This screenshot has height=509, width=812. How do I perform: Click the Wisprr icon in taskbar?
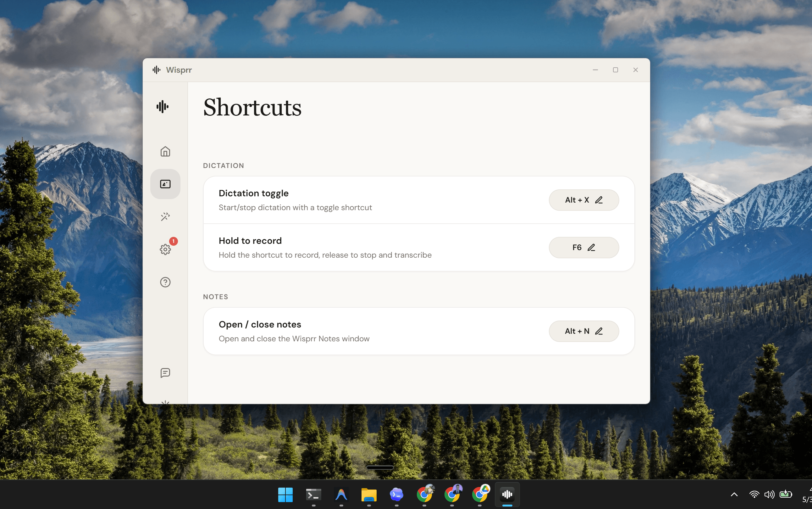coord(507,495)
